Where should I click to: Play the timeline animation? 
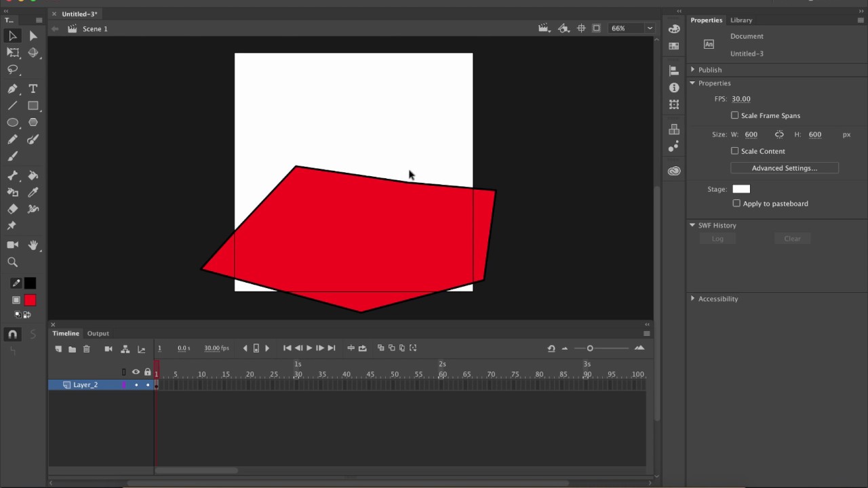pos(309,348)
